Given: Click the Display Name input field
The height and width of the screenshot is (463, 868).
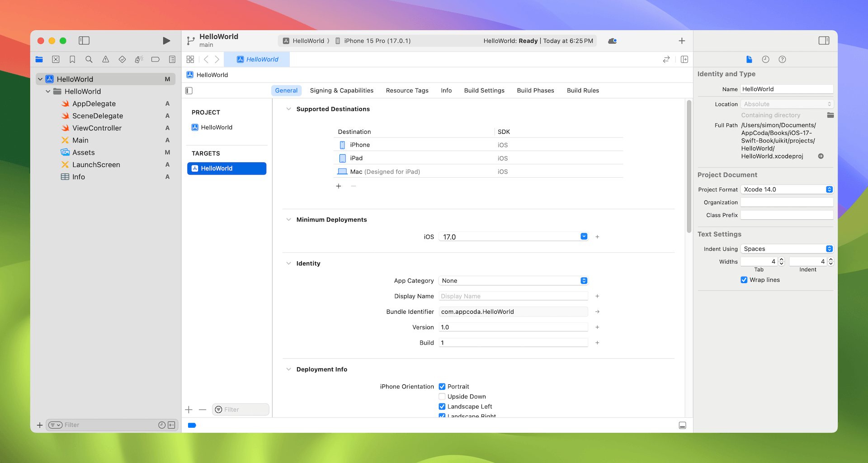Looking at the screenshot, I should click(x=513, y=296).
